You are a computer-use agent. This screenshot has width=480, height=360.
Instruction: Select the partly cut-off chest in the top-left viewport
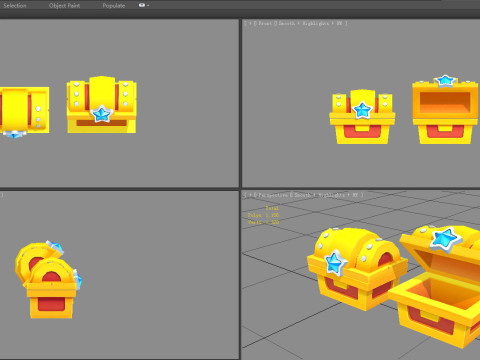[25, 112]
